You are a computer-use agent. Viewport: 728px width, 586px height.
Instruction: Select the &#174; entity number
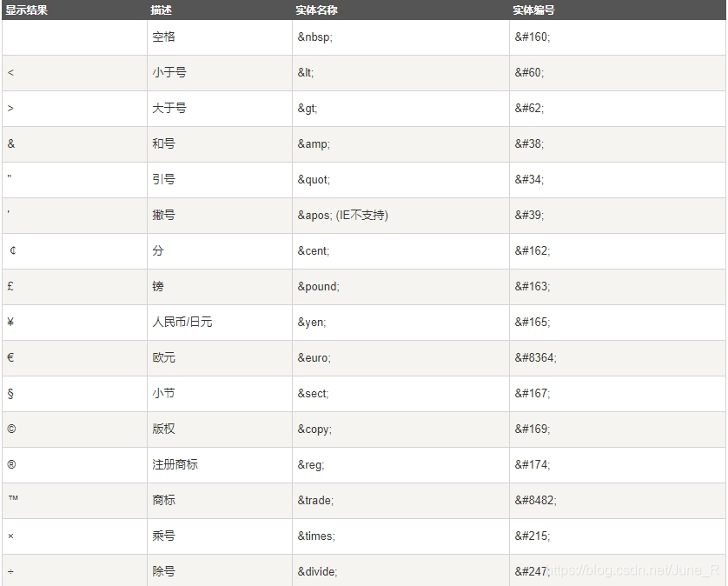point(533,464)
